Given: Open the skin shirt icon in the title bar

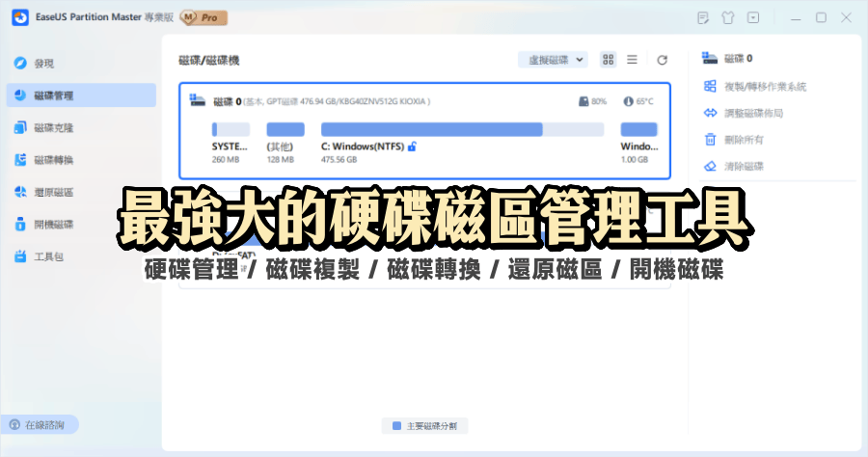Looking at the screenshot, I should [x=728, y=17].
